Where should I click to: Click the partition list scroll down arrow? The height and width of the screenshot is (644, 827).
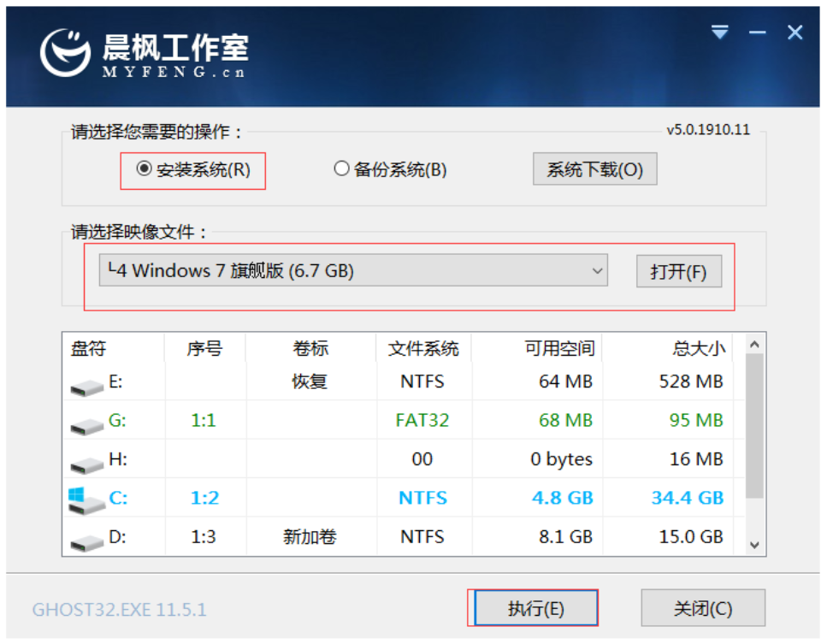(x=755, y=545)
